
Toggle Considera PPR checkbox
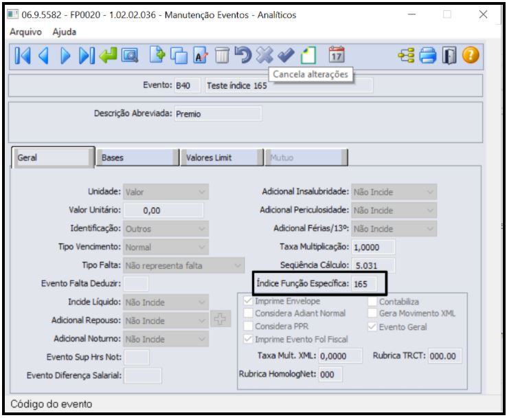[248, 326]
